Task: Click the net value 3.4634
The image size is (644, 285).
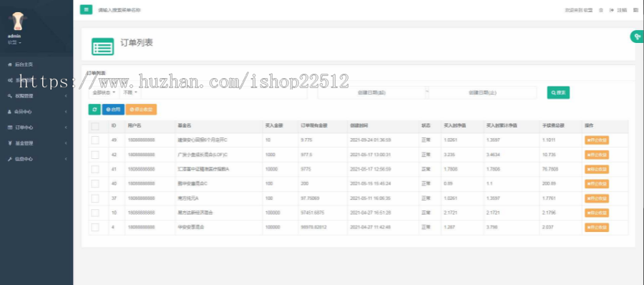Action: (493, 155)
